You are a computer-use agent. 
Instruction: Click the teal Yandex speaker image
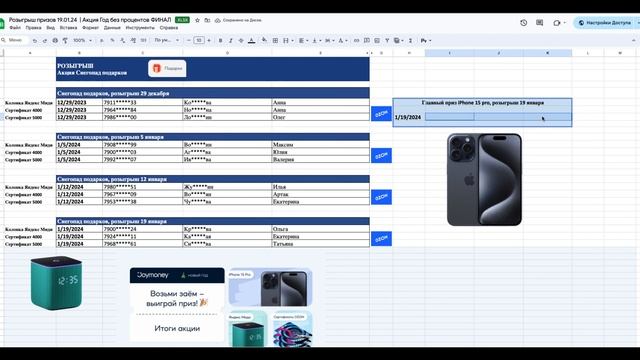click(x=56, y=282)
